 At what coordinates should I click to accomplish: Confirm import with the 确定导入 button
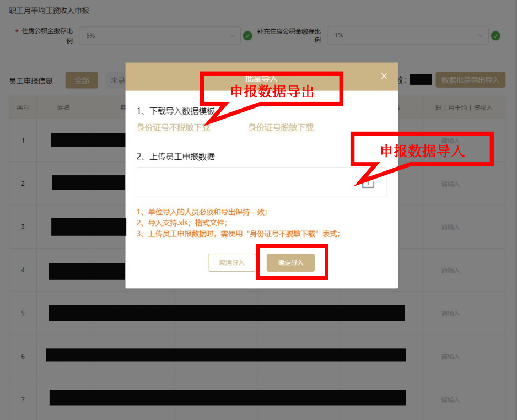[x=292, y=262]
